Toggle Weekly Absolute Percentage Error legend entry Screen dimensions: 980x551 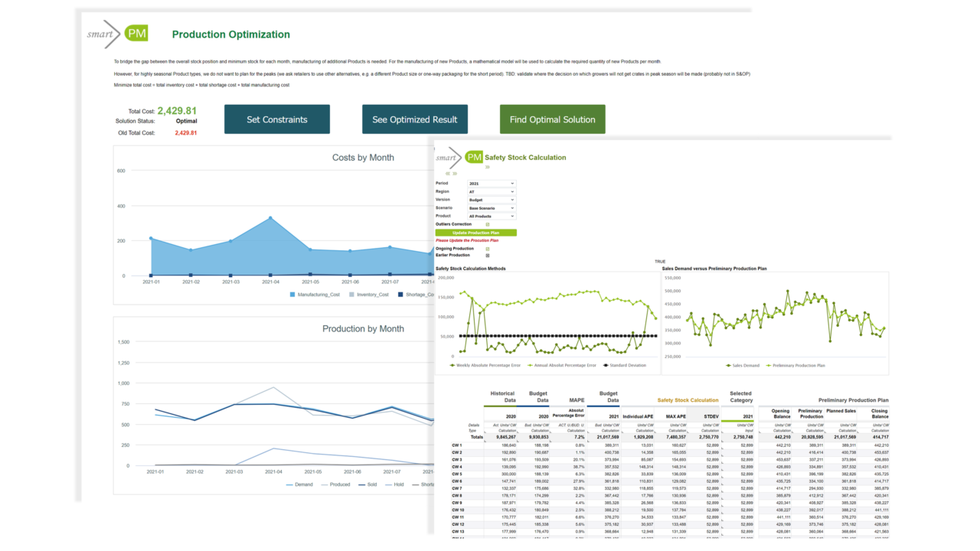point(485,365)
